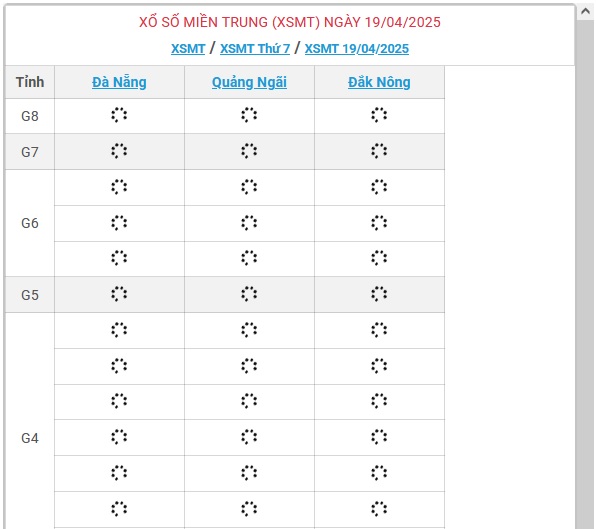596x529 pixels.
Task: Select the G8 row label
Action: [x=30, y=116]
